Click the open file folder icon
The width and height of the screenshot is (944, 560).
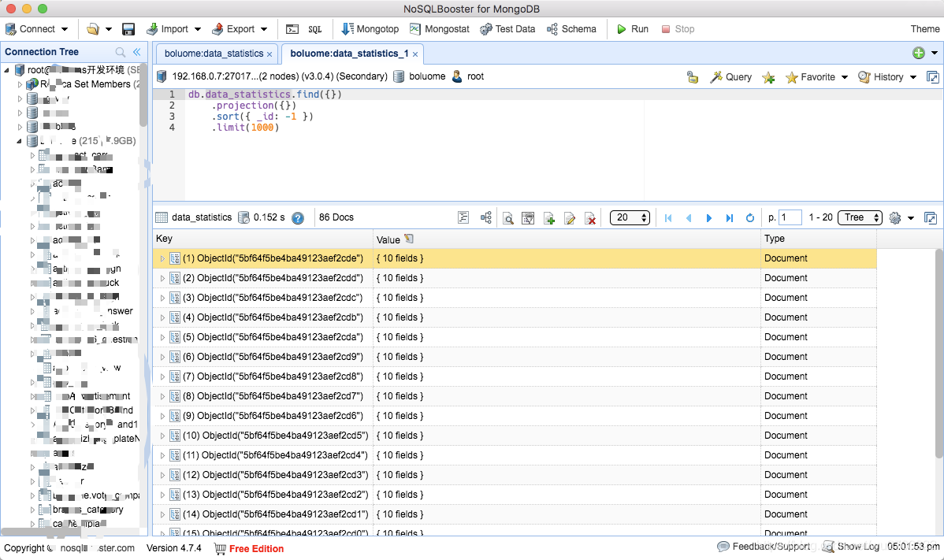[x=93, y=29]
